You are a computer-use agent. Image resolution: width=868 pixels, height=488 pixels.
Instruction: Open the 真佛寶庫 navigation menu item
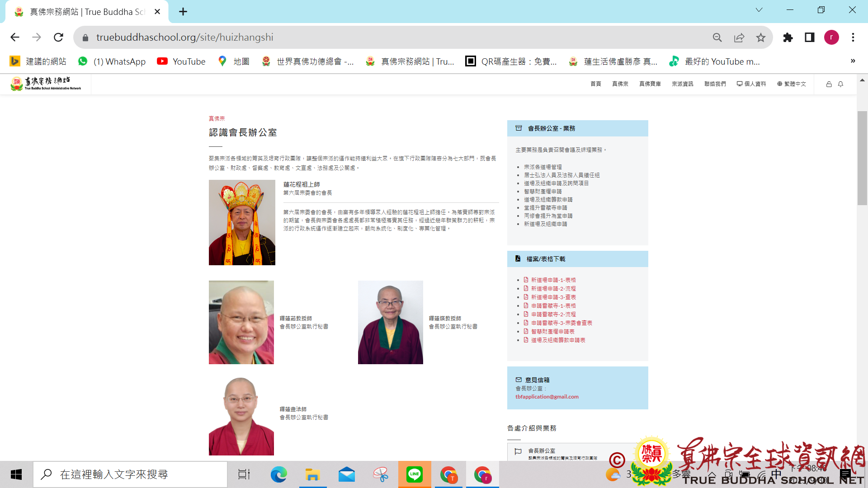[650, 84]
